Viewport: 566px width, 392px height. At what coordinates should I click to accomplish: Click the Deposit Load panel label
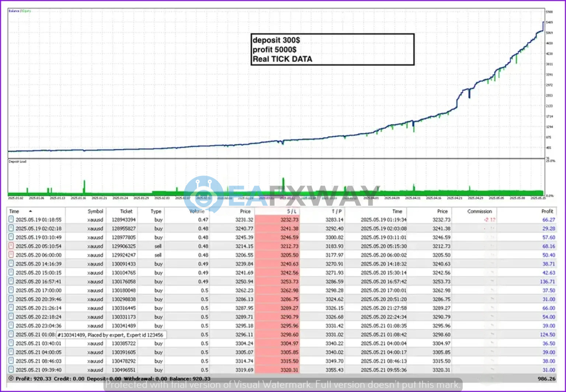click(17, 162)
